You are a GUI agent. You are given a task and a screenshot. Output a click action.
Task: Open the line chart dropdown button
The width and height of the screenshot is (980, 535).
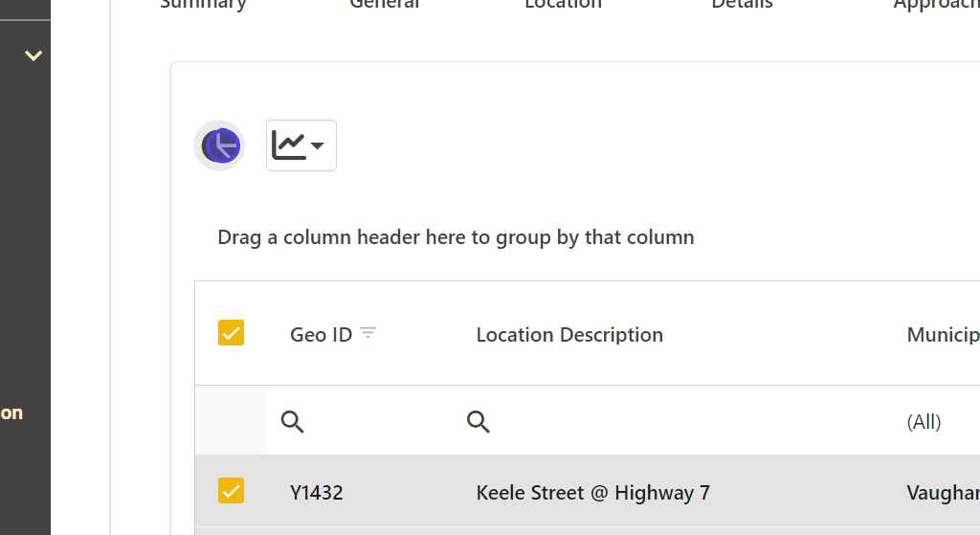click(301, 145)
